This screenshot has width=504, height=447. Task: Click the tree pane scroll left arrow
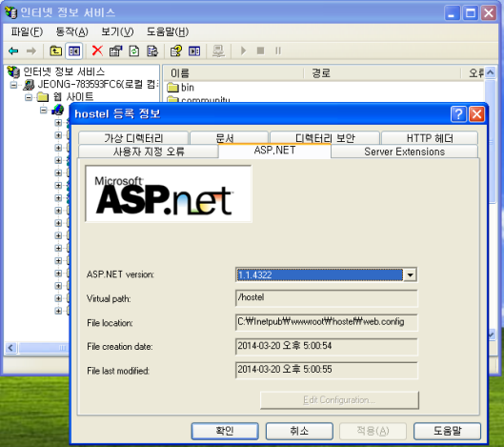click(x=10, y=348)
